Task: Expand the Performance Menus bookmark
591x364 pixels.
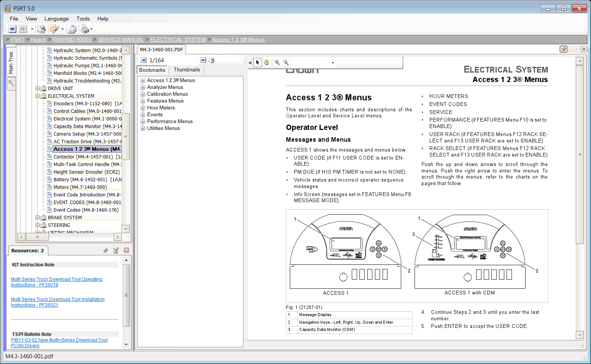Action: [x=143, y=122]
